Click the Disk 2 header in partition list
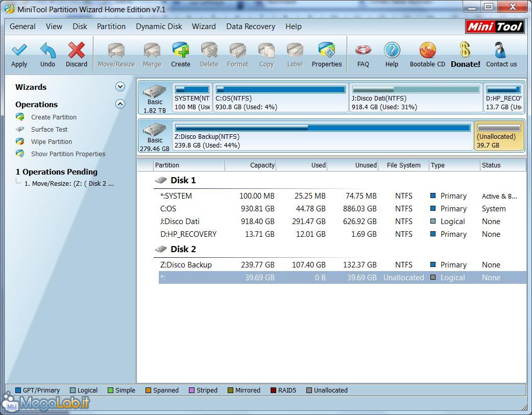The height and width of the screenshot is (415, 532). (183, 249)
